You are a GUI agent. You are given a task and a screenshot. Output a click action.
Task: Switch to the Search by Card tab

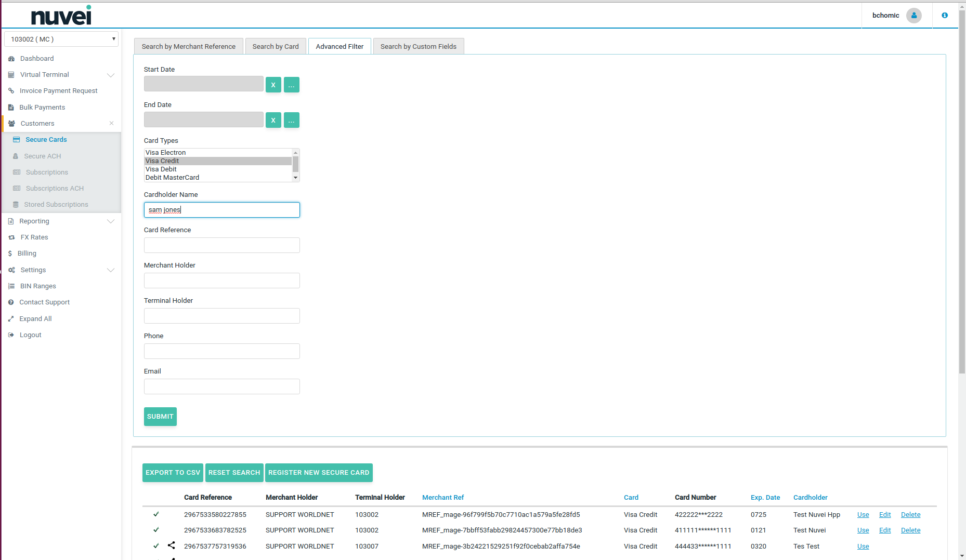pos(276,46)
